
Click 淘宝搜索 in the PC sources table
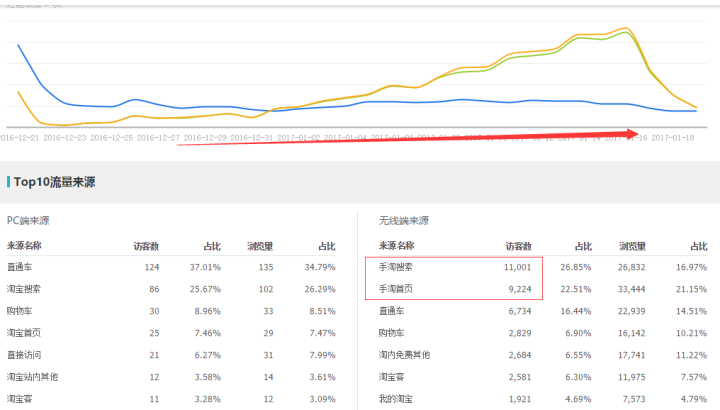24,289
